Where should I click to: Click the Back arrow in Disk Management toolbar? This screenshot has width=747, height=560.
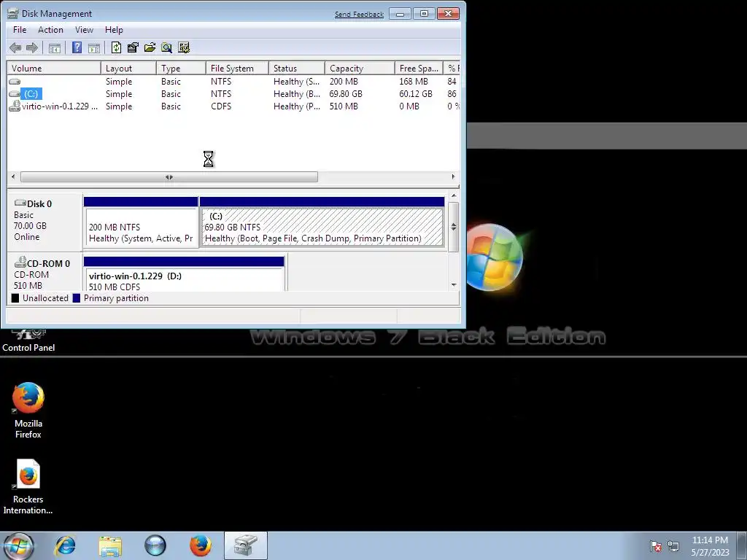coord(15,47)
